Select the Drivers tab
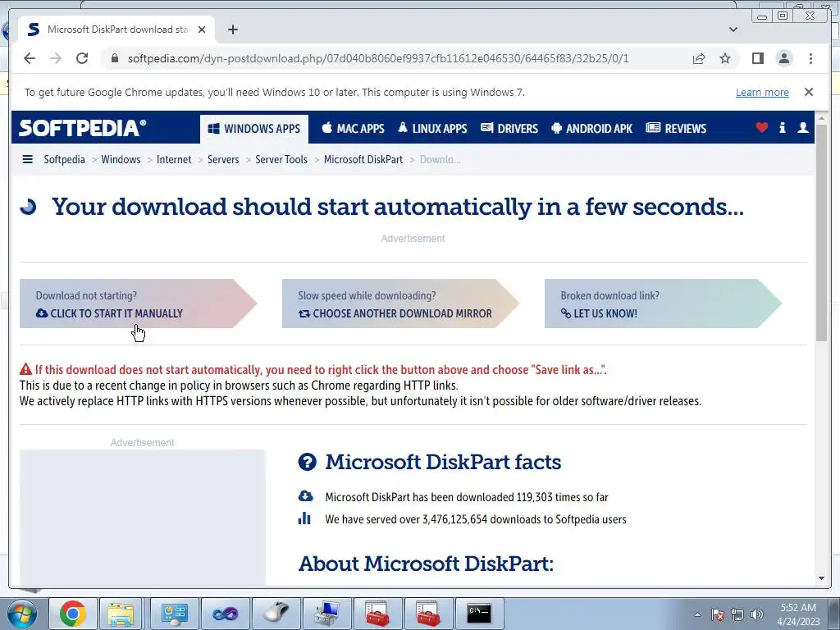The image size is (840, 630). (x=509, y=129)
